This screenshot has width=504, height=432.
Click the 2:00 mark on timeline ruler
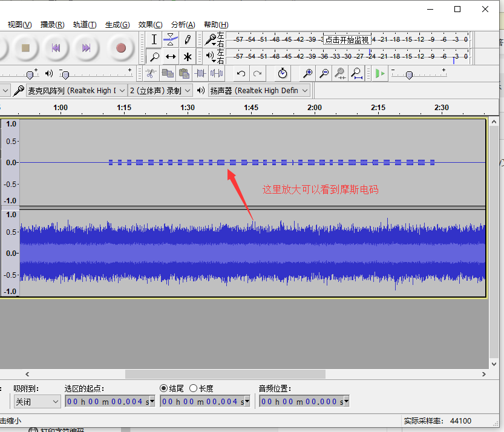[315, 107]
